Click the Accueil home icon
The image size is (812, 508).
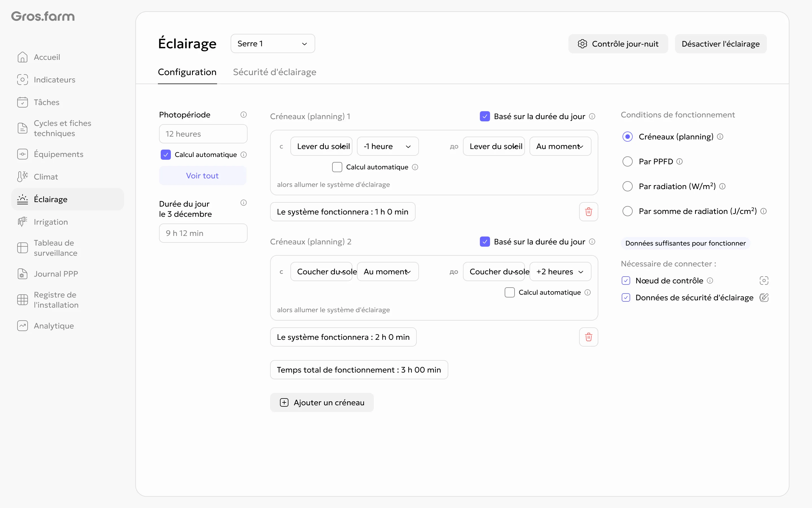(x=23, y=57)
